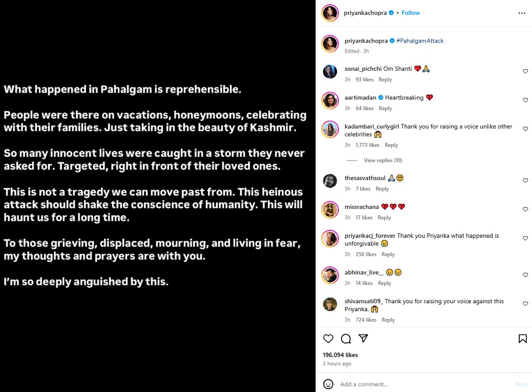Reply to abhinav_live__'s comment

pos(384,283)
